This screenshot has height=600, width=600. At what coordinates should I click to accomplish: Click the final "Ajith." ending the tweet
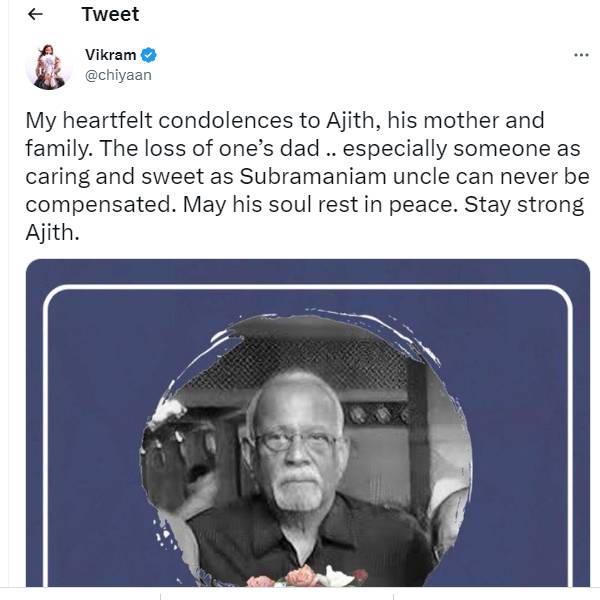[x=52, y=233]
